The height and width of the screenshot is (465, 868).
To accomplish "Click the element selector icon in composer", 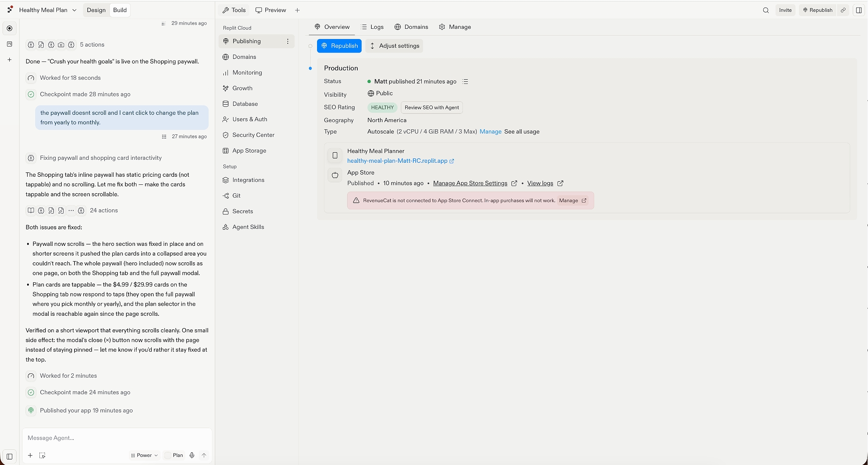I will [x=42, y=455].
